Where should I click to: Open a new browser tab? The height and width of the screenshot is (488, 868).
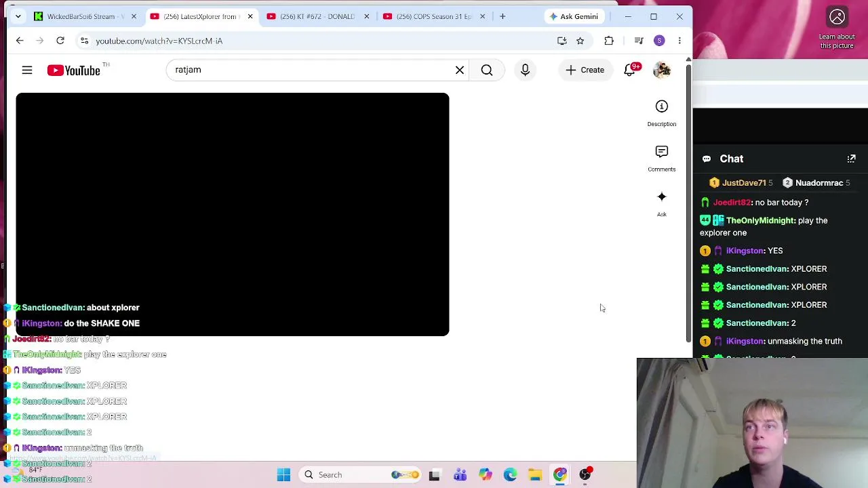[x=502, y=16]
